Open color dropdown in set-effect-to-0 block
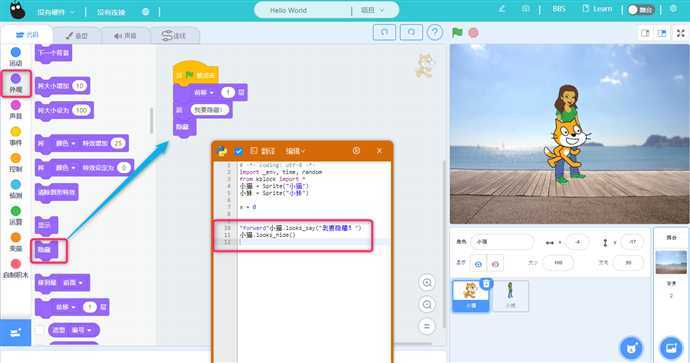The height and width of the screenshot is (363, 690). [65, 168]
